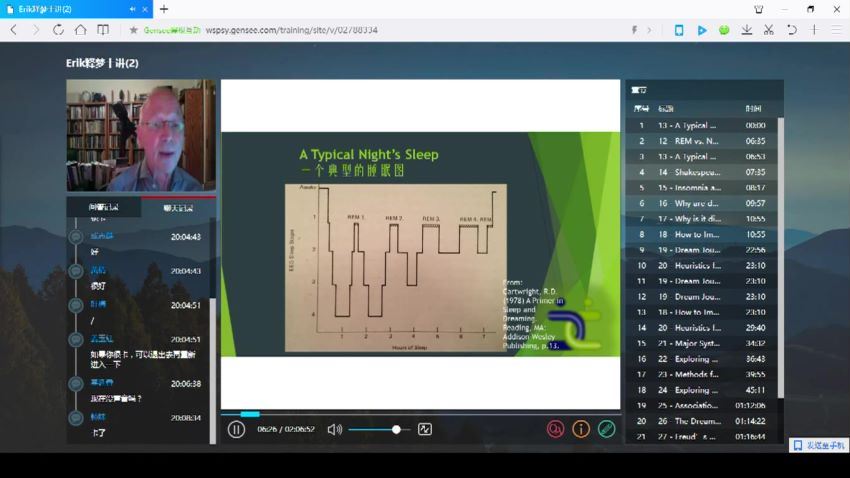Switch to the right chat records tab
850x478 pixels.
click(x=178, y=208)
